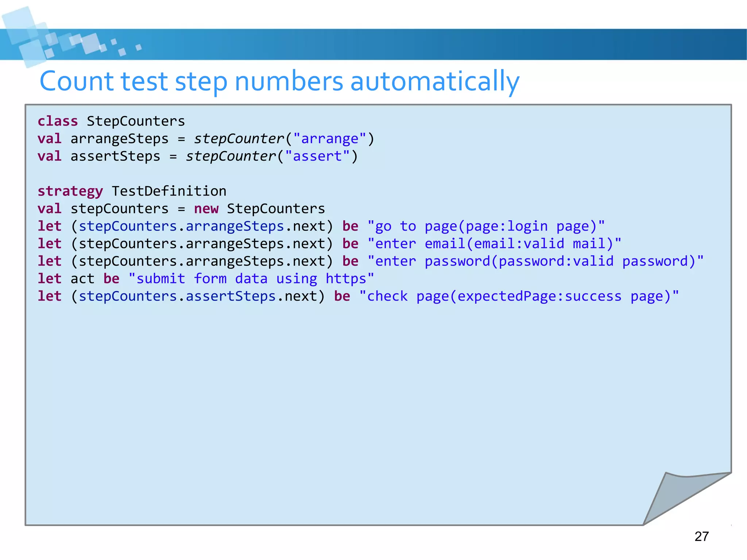Click the line 'let act be "submit form data using https"'
The width and height of the screenshot is (747, 560).
point(206,279)
